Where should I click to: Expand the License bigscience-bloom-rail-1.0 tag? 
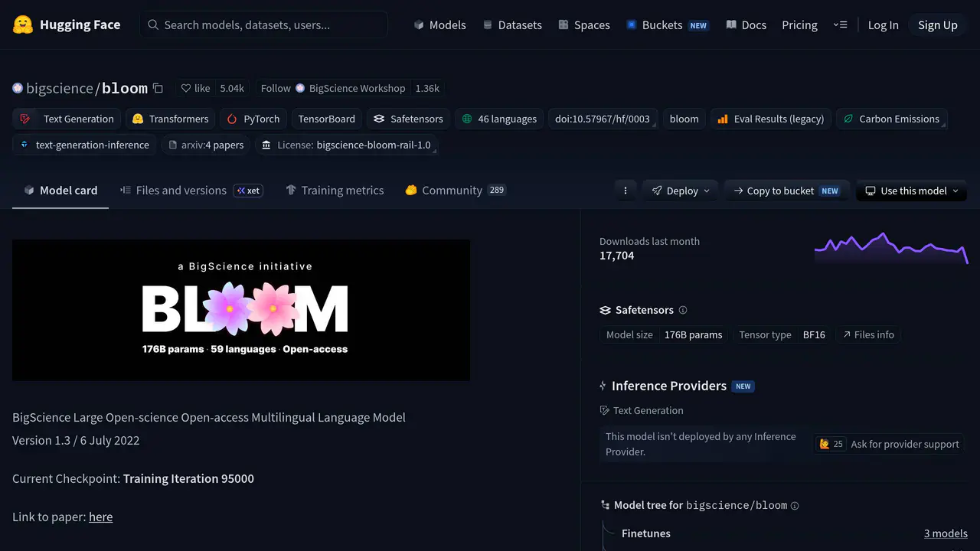click(x=346, y=145)
